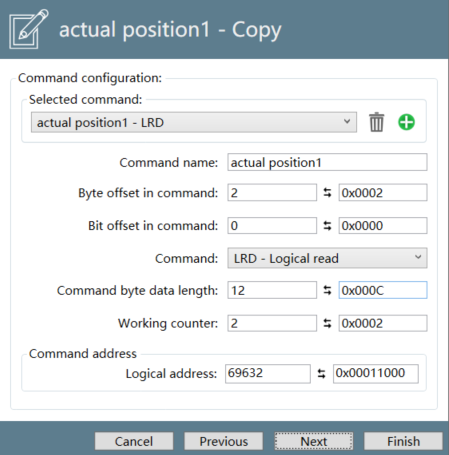Go back with the Previous button
449x455 pixels.
[224, 441]
